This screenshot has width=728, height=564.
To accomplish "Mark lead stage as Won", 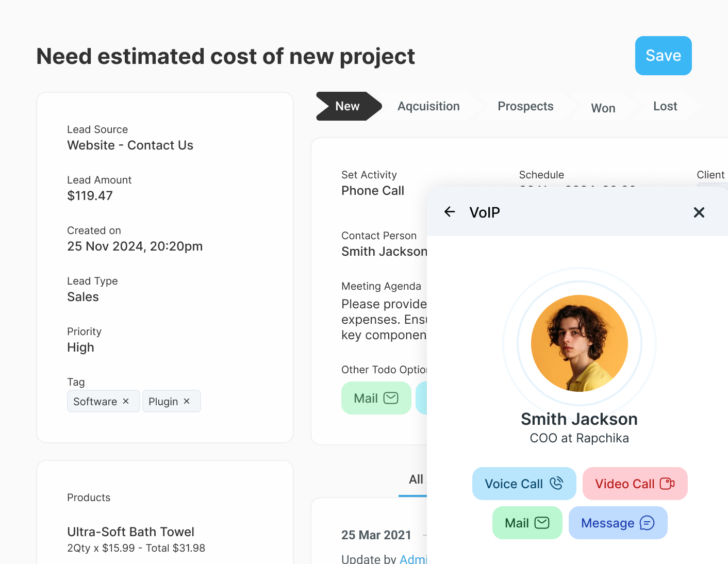I will click(603, 108).
